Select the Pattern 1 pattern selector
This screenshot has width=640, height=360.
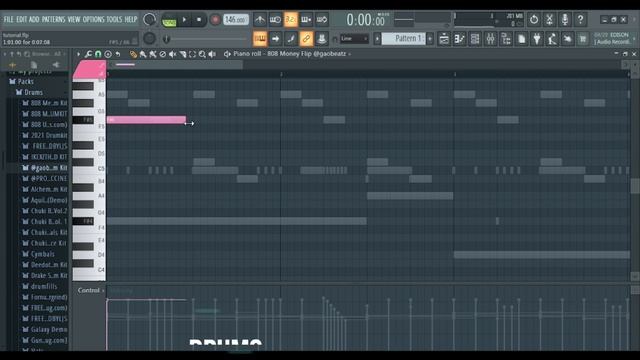click(403, 39)
